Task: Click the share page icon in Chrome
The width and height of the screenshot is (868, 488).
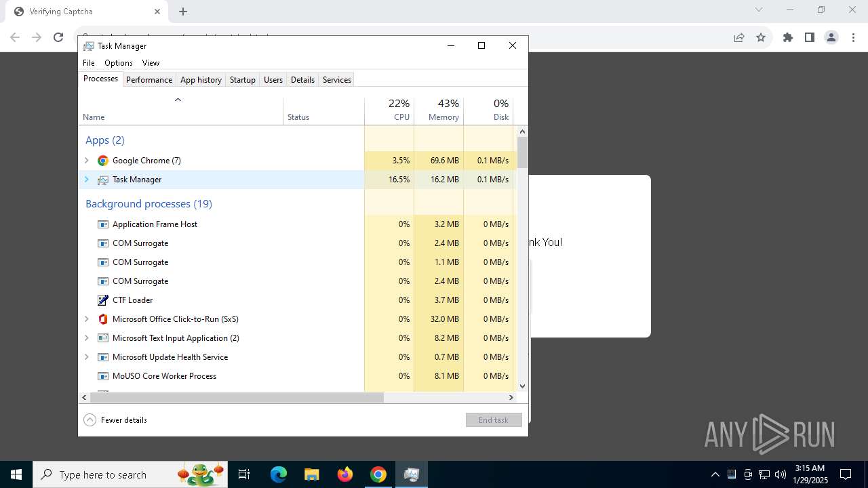Action: click(x=739, y=37)
